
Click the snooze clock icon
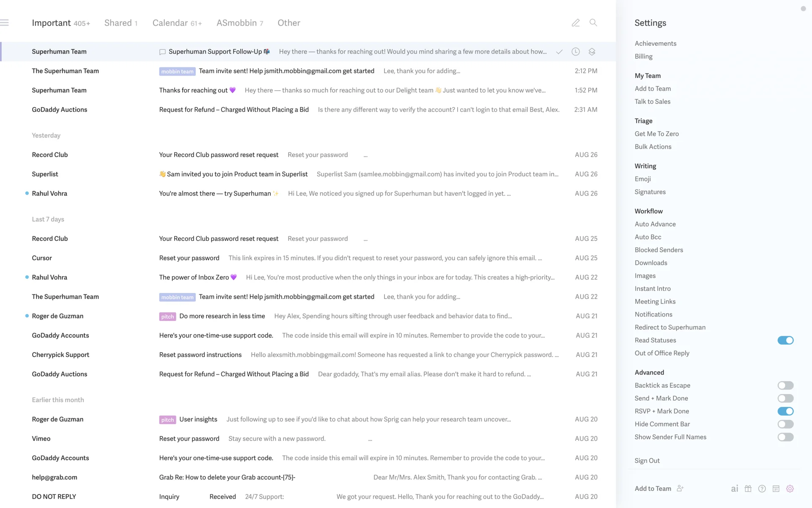tap(576, 52)
